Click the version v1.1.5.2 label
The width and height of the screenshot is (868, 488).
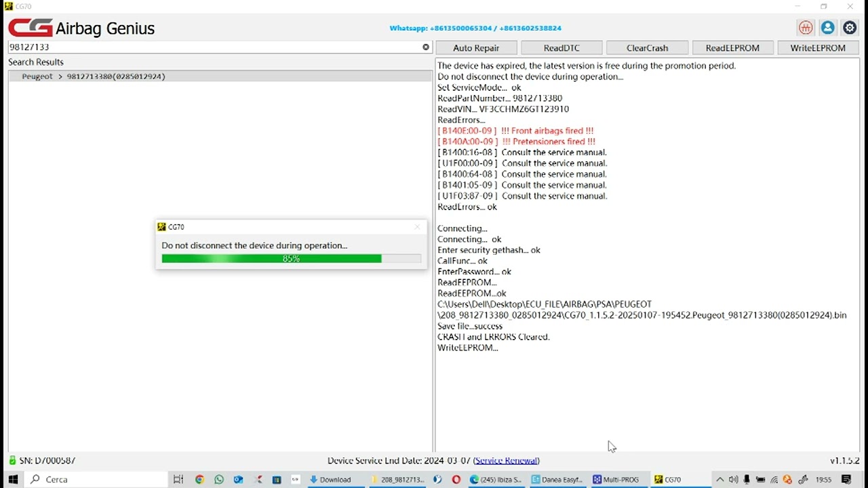point(844,461)
